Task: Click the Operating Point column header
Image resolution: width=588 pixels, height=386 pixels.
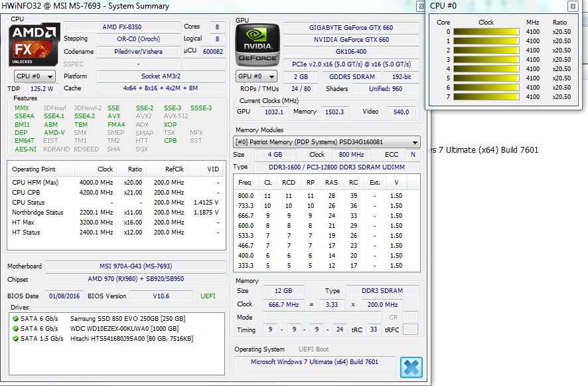Action: coord(41,169)
